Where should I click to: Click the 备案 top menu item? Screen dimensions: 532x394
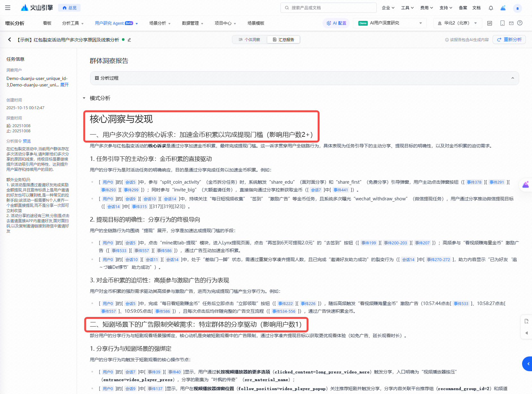[463, 8]
